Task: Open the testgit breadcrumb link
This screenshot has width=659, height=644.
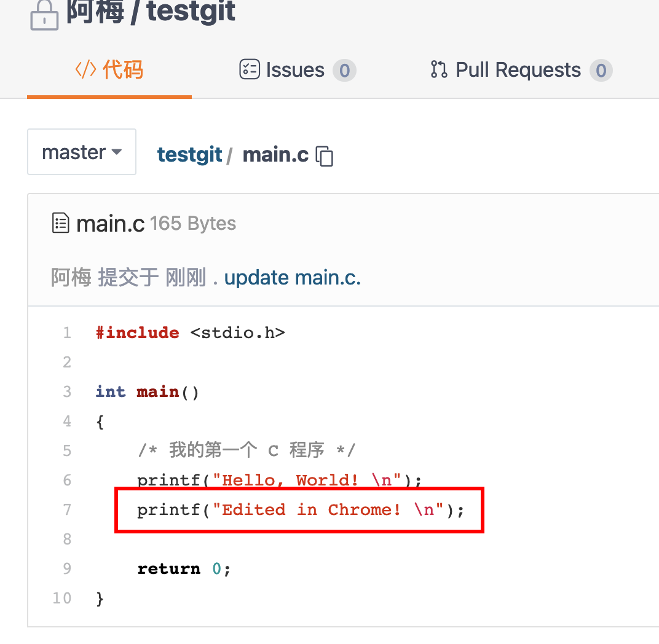Action: pyautogui.click(x=189, y=155)
